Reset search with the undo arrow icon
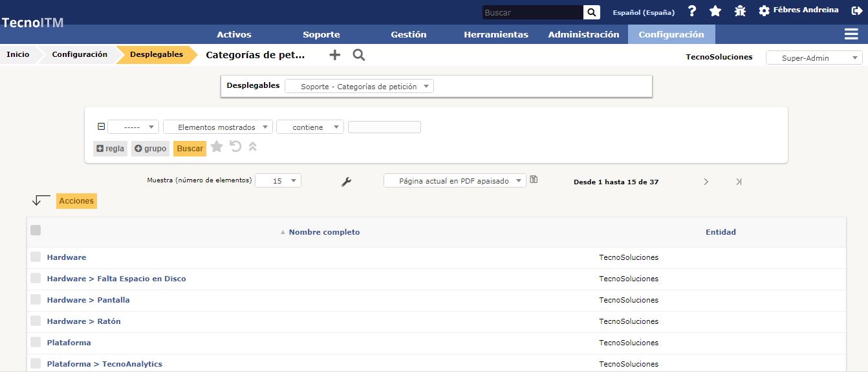 tap(235, 147)
